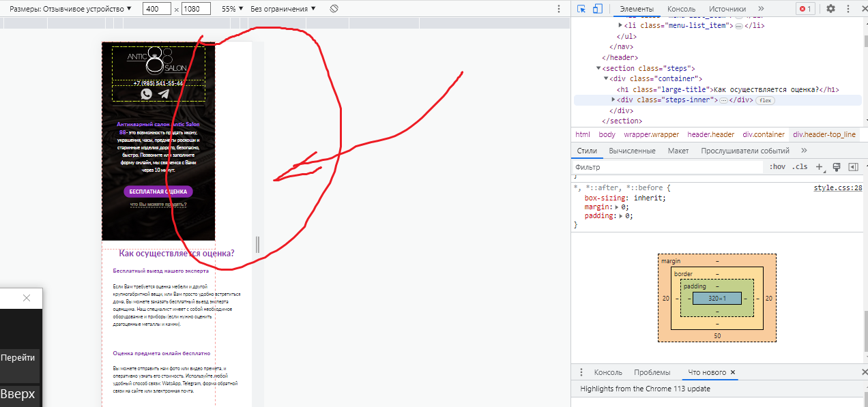Click the Фильтр styles filter field

coord(667,167)
